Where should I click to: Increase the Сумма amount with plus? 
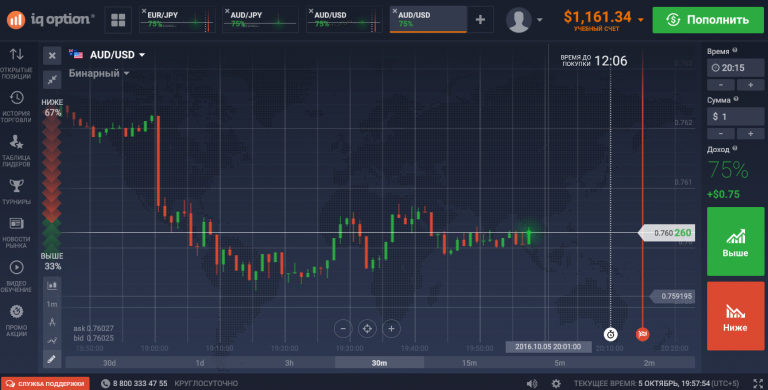(x=750, y=134)
